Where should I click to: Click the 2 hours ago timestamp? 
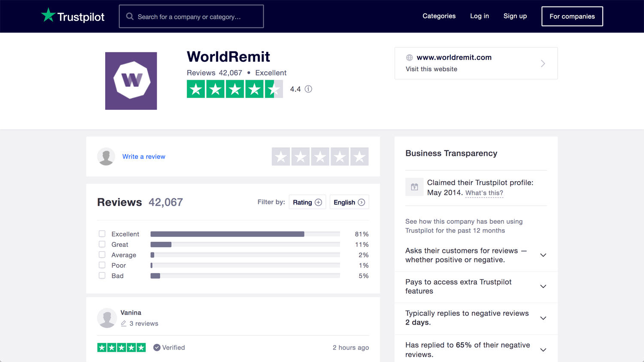click(350, 347)
